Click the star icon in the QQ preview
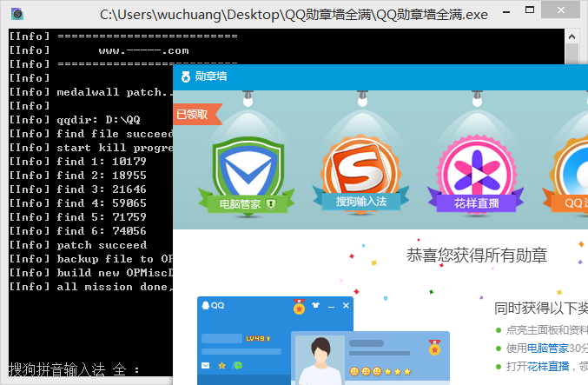588x385 pixels. click(221, 365)
